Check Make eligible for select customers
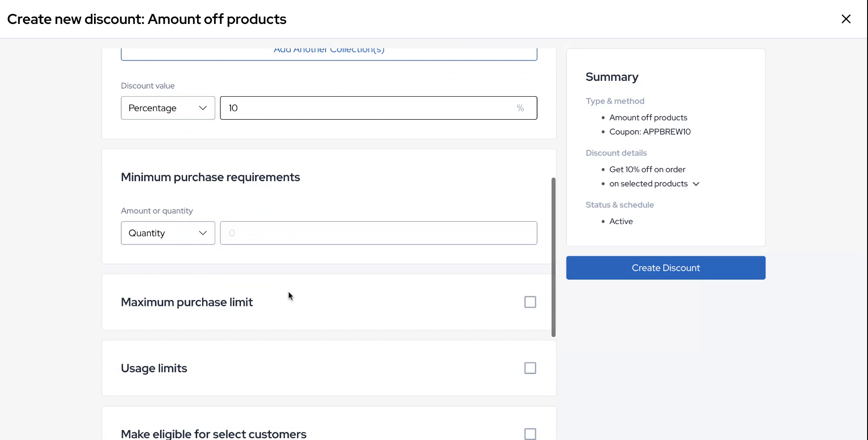 pyautogui.click(x=530, y=434)
